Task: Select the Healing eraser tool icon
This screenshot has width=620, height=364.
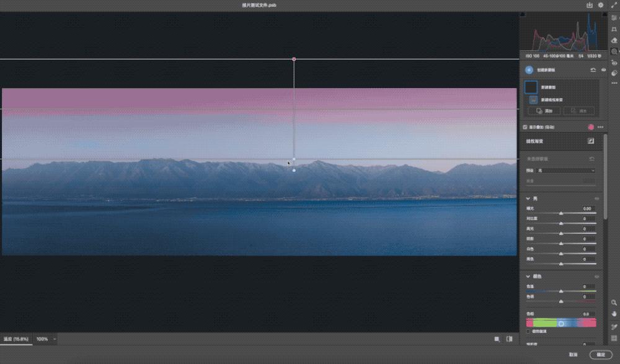Action: tap(614, 40)
